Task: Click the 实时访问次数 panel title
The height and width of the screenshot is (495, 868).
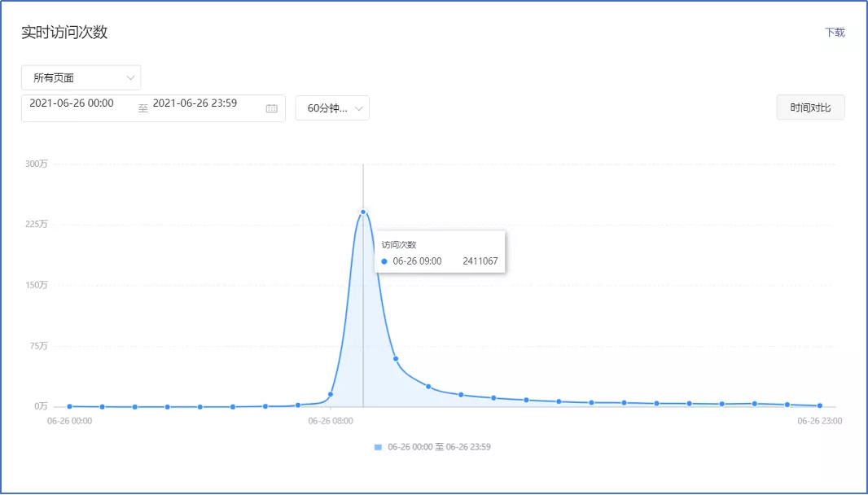Action: click(64, 33)
